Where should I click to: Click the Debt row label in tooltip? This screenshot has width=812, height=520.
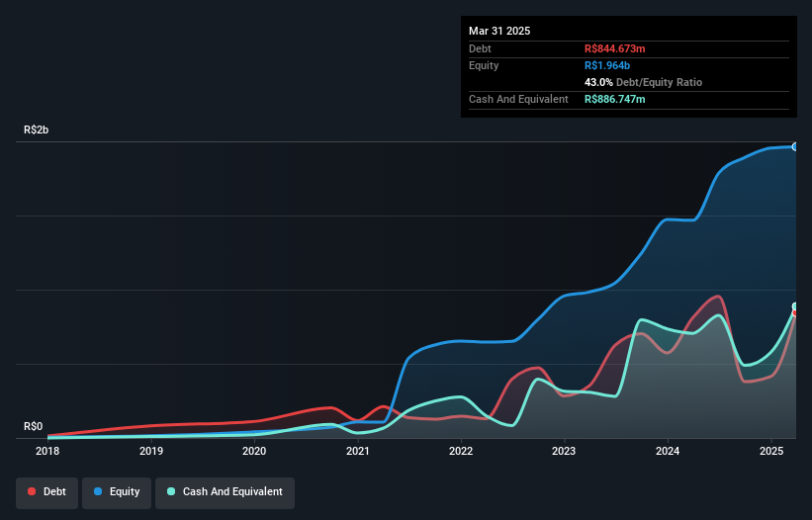click(x=480, y=48)
